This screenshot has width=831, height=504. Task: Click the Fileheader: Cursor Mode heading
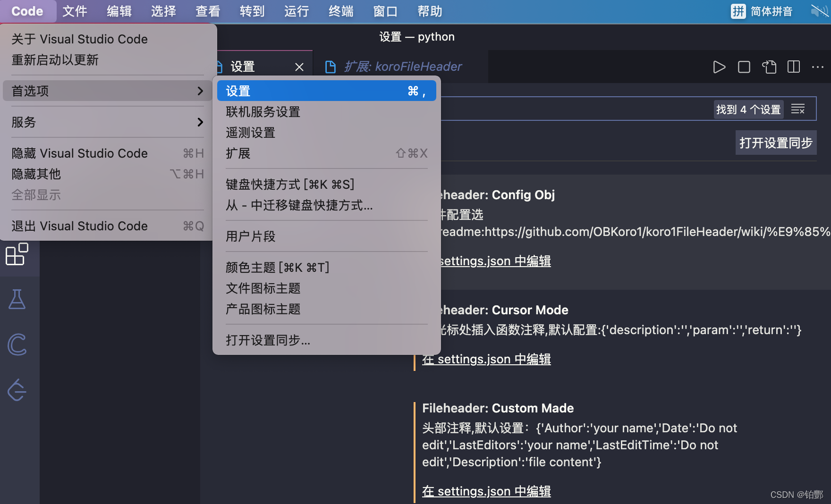504,310
